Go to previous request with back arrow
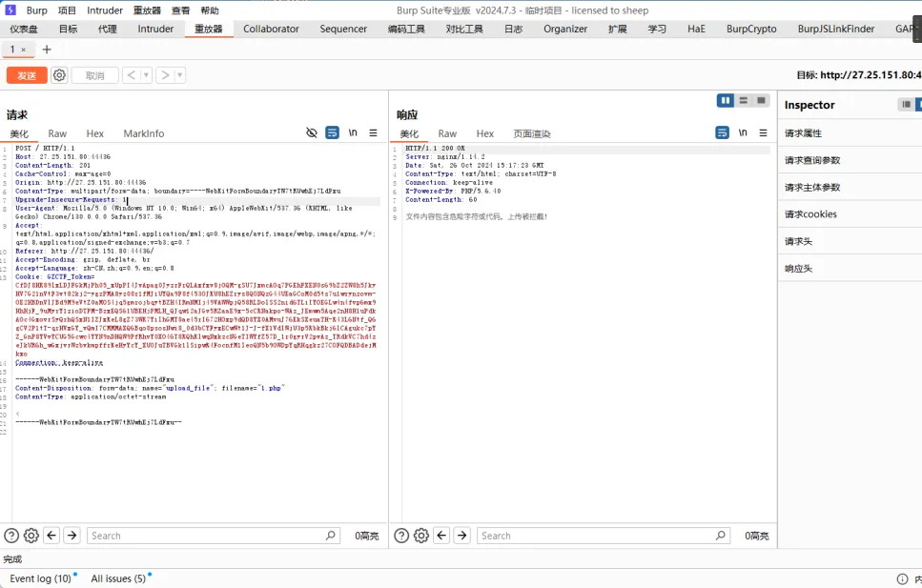Image resolution: width=922 pixels, height=588 pixels. click(x=132, y=75)
